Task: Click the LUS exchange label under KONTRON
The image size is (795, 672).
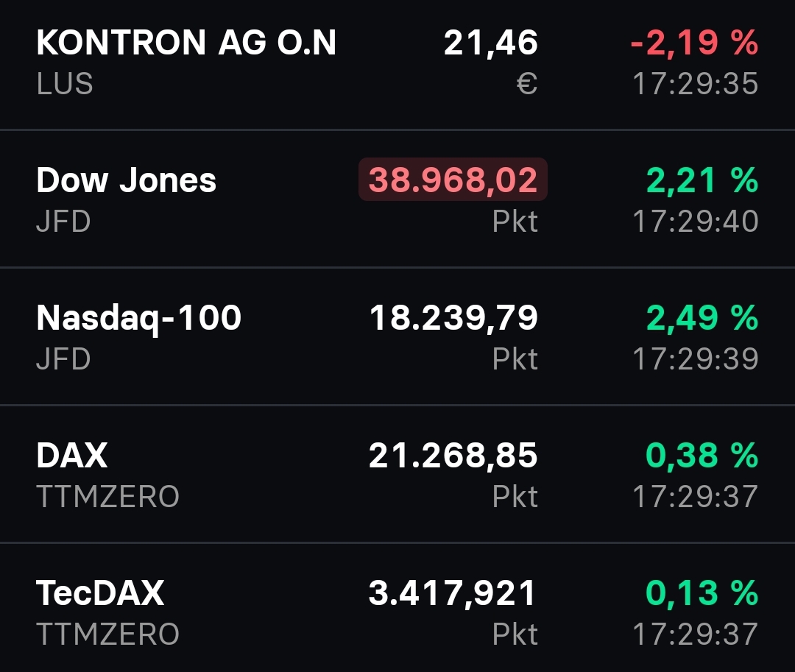Action: (x=61, y=84)
